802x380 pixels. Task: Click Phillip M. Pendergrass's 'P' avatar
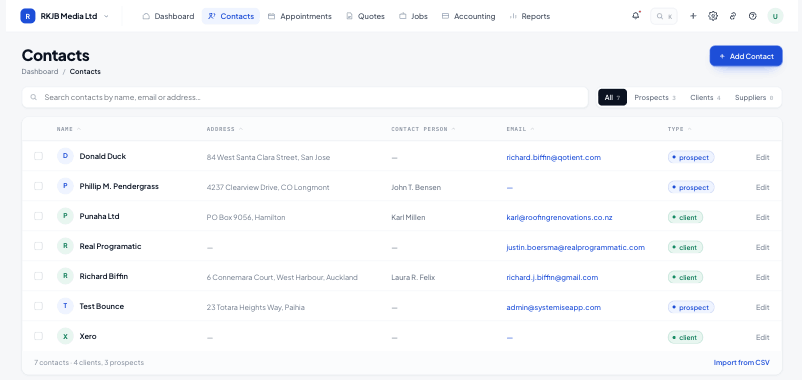point(65,186)
